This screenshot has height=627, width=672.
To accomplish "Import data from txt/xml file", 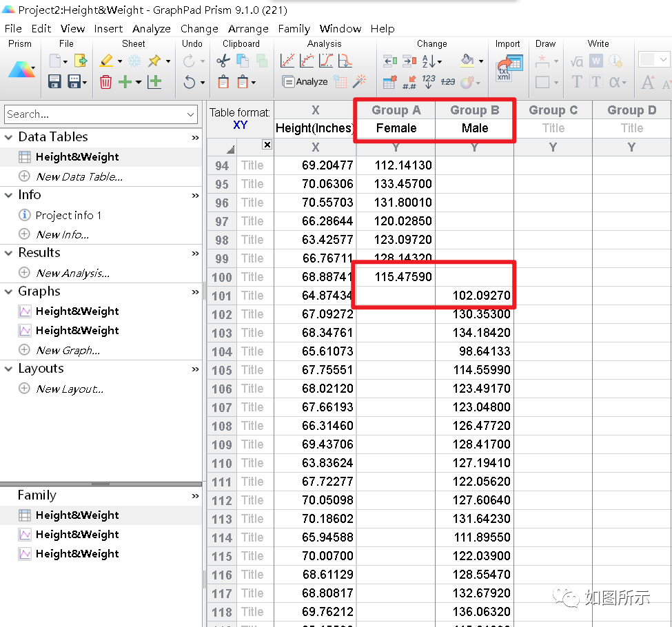I will [509, 69].
